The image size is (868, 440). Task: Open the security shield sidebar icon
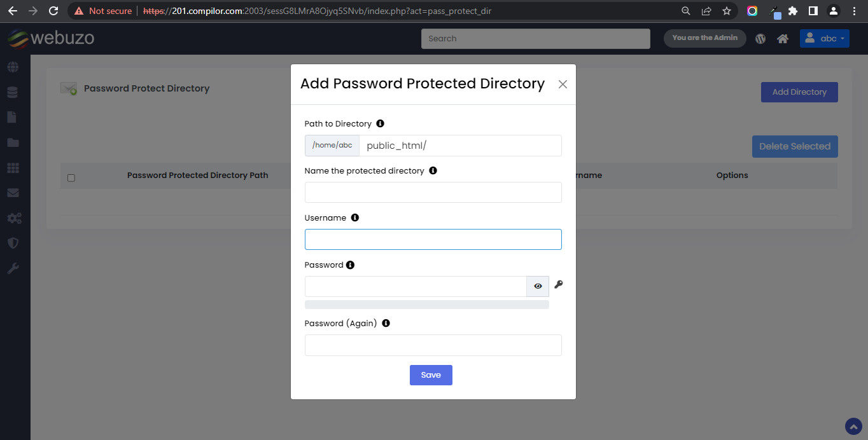click(13, 243)
